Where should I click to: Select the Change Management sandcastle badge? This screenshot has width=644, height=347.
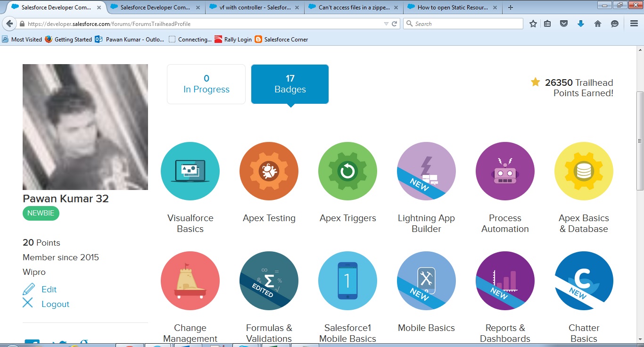coord(190,281)
